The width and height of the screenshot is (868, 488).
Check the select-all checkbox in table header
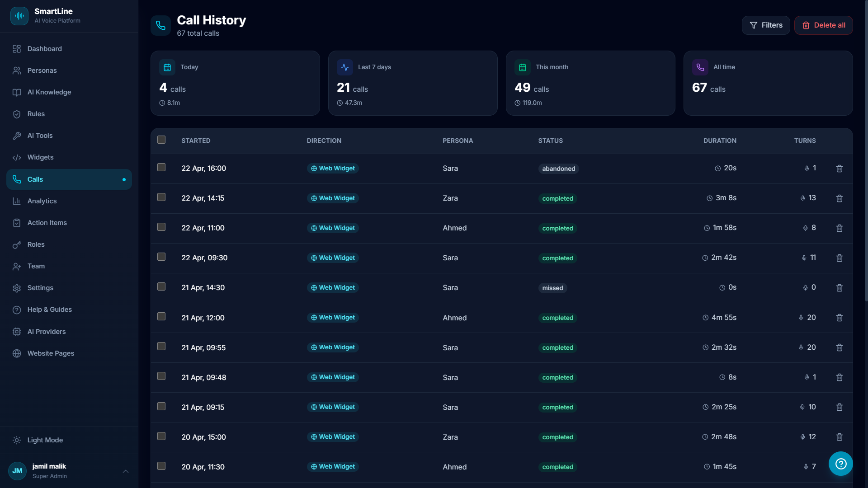161,140
